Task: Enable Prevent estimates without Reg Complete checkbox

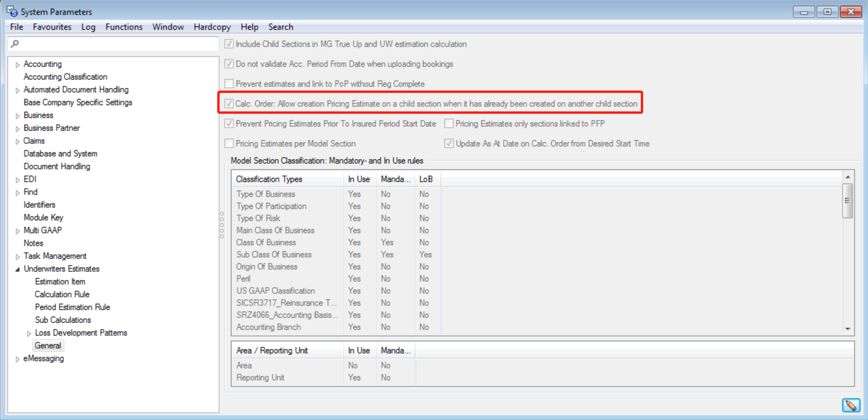Action: (229, 84)
